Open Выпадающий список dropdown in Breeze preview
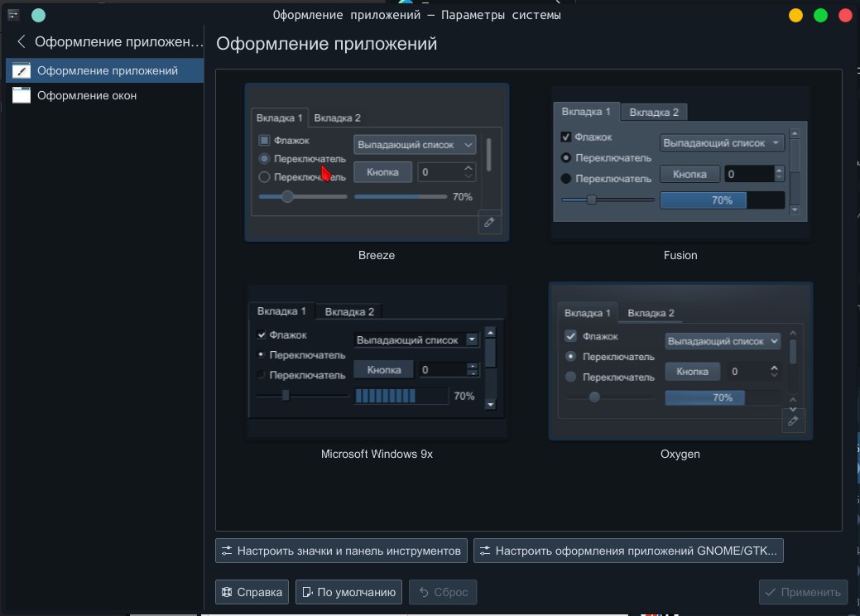 415,145
